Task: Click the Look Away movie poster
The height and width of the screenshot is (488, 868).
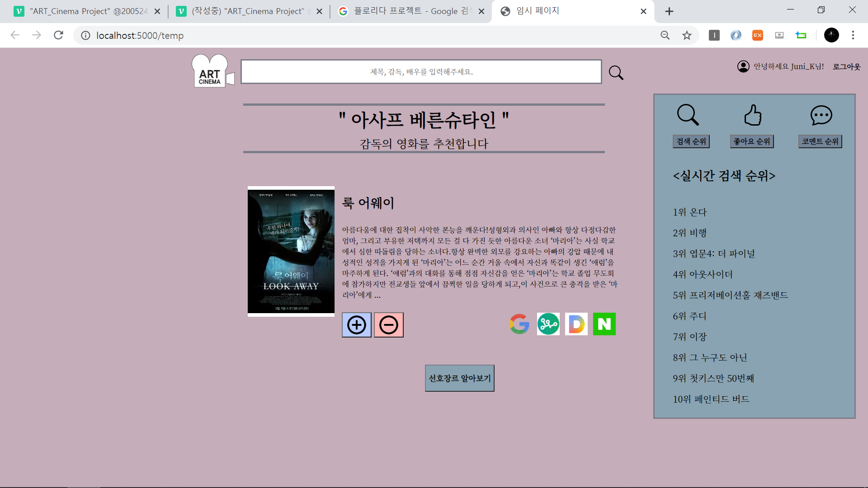Action: [291, 251]
